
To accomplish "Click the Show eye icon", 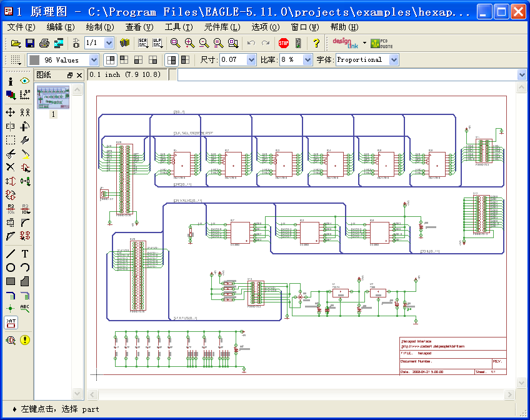I will coord(24,81).
